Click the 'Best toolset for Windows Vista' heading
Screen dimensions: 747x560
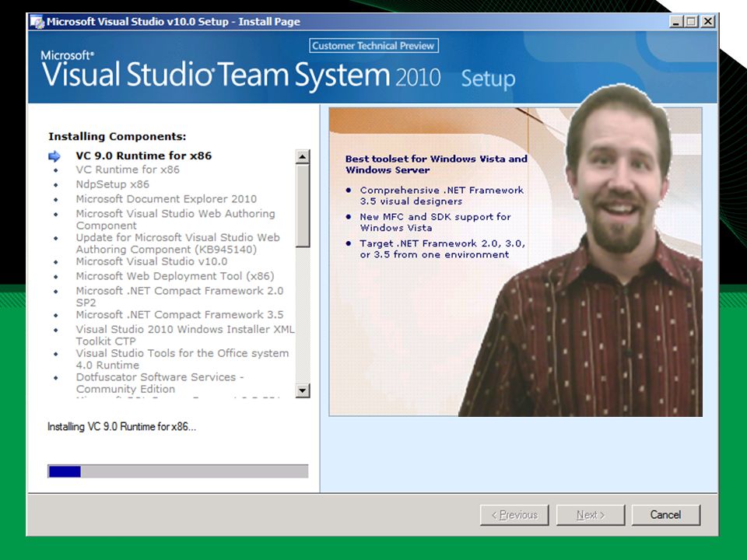point(437,164)
